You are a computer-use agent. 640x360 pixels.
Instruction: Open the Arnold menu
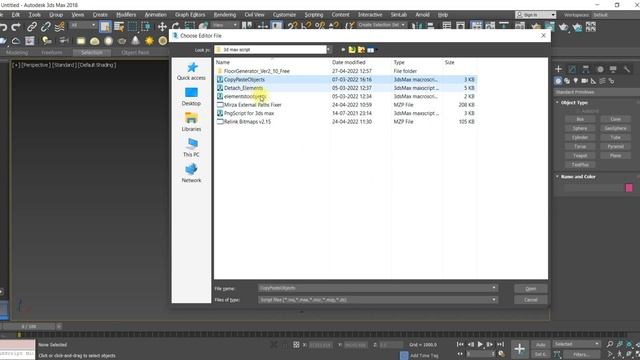[422, 15]
